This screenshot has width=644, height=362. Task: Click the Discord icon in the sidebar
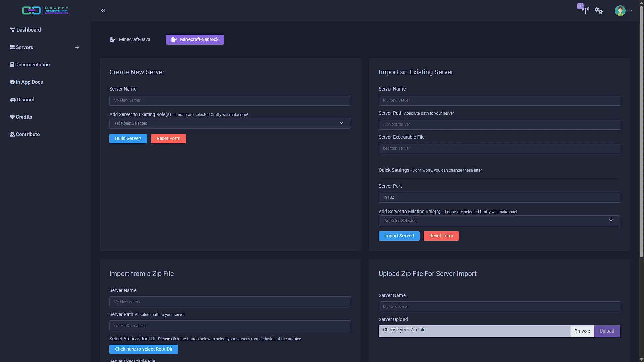pyautogui.click(x=13, y=100)
